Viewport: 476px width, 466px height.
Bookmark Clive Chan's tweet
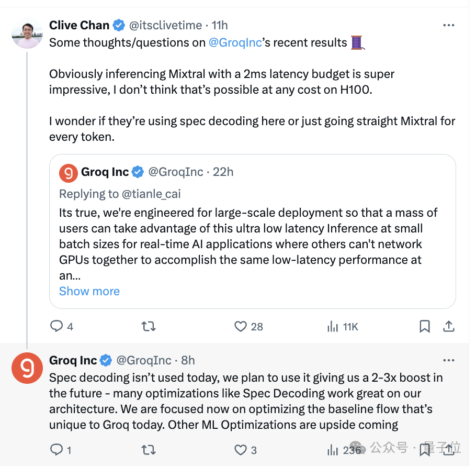click(425, 327)
